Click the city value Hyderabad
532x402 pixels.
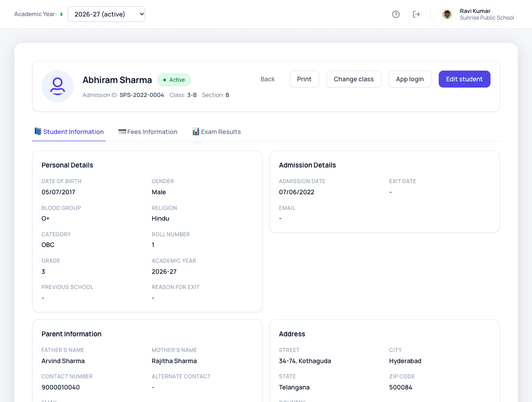405,361
